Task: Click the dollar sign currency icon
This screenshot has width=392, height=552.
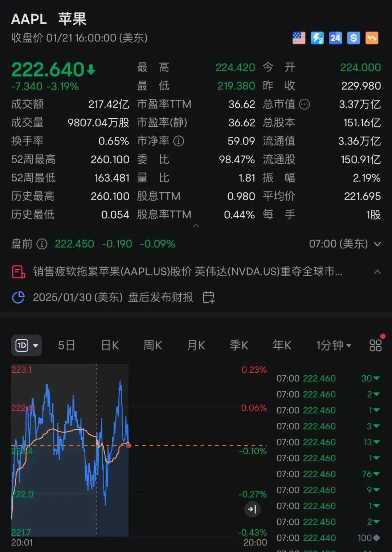Action: coord(354,38)
